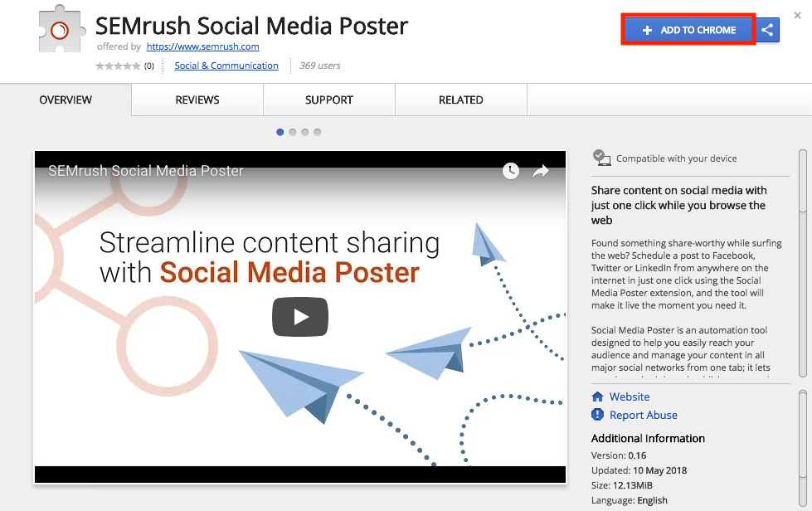Open the Social & Communication category link
This screenshot has width=812, height=511.
[226, 66]
